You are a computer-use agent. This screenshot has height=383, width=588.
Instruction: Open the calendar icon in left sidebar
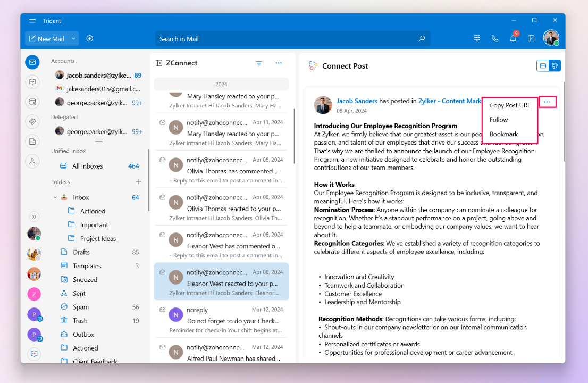tap(32, 102)
